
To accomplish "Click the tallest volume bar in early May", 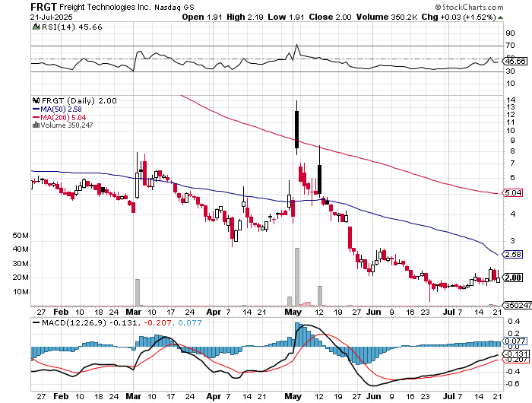I will [x=297, y=277].
